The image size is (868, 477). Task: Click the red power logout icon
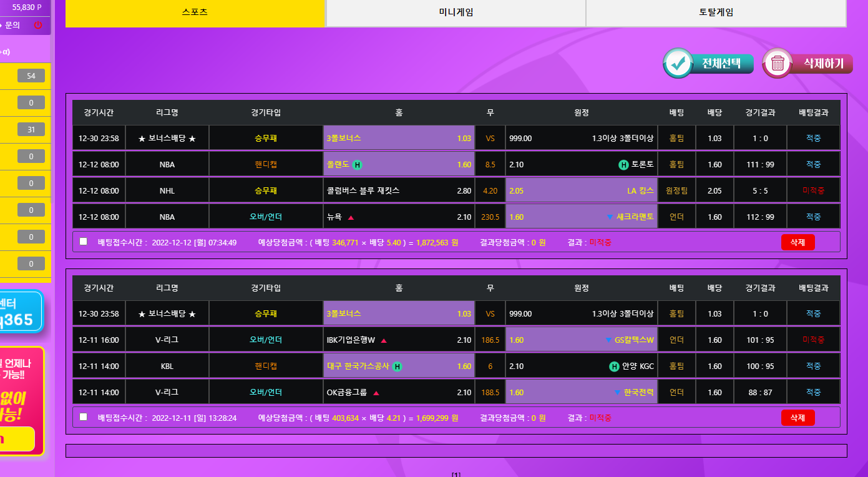point(38,26)
